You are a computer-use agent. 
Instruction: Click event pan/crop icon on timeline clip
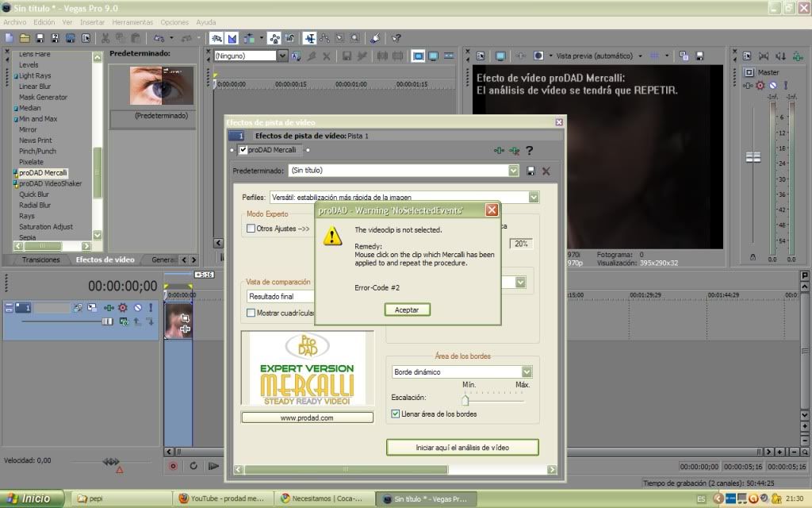click(185, 318)
